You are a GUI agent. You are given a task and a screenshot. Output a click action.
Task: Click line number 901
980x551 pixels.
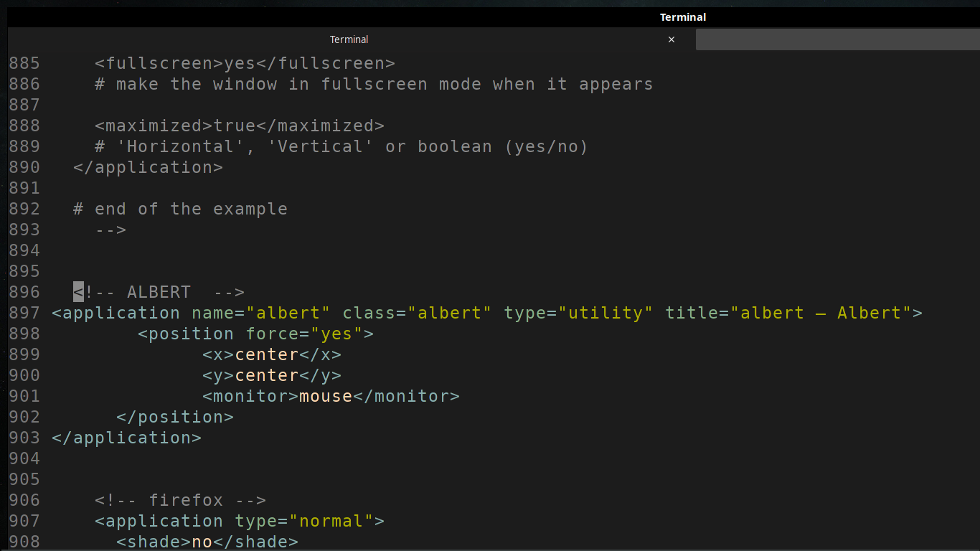click(24, 396)
